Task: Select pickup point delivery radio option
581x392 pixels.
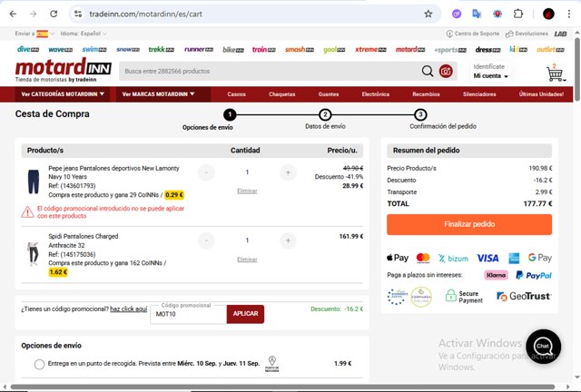Action: pos(39,364)
